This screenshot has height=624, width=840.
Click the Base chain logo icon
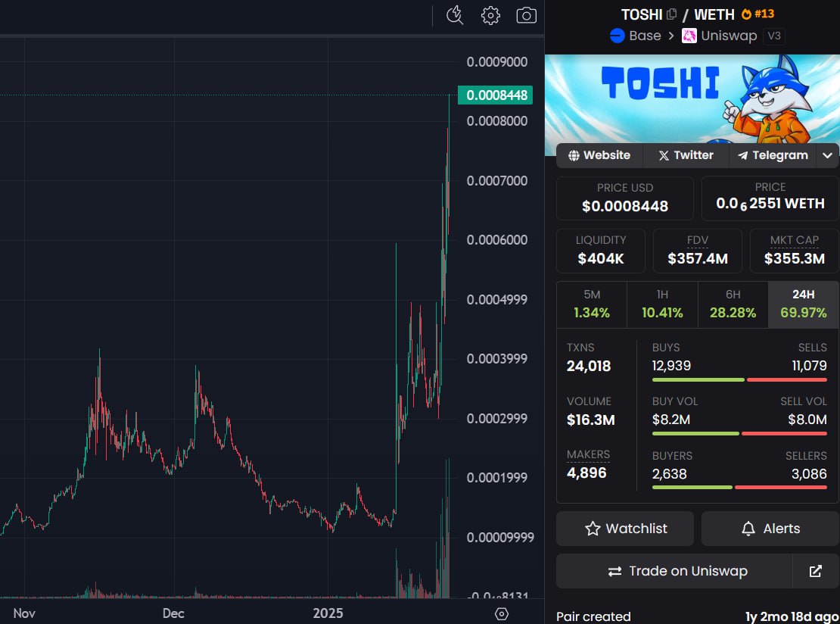(x=618, y=36)
